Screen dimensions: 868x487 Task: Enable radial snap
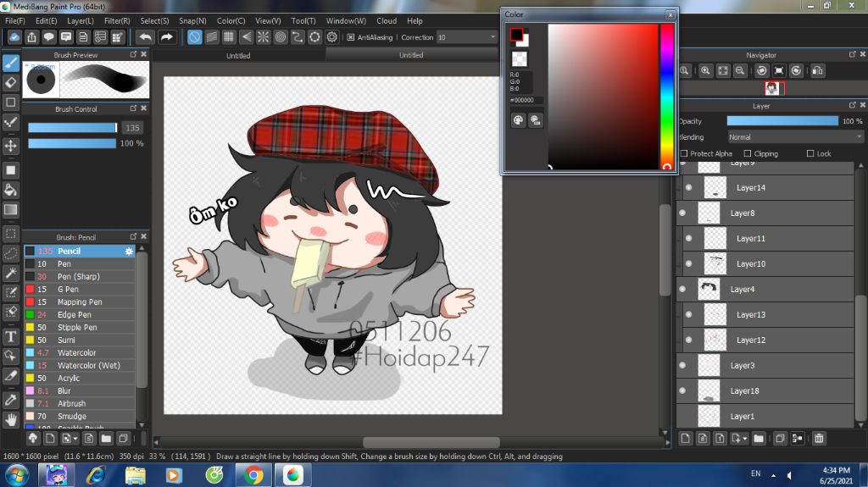point(263,37)
